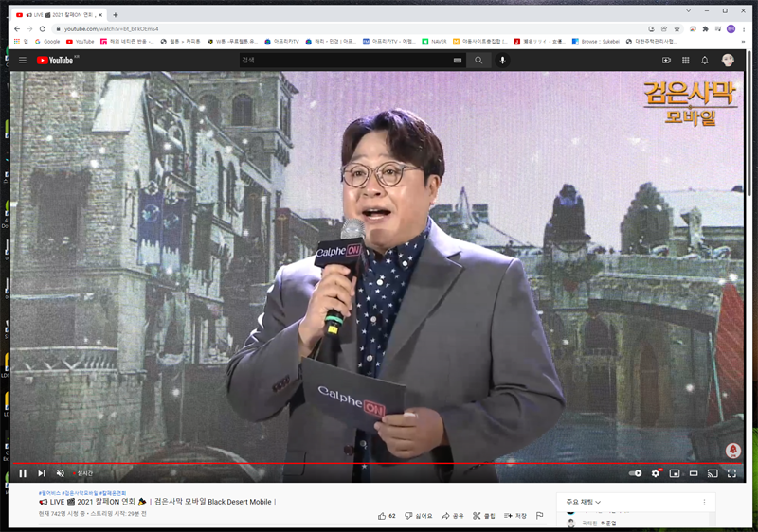Open the live chat three-dot menu
The height and width of the screenshot is (532, 758).
point(704,502)
